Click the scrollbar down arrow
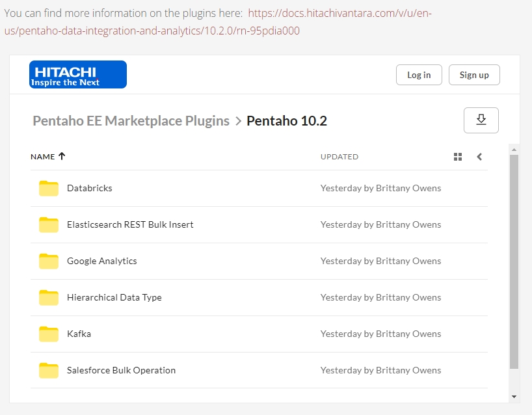 click(x=514, y=396)
